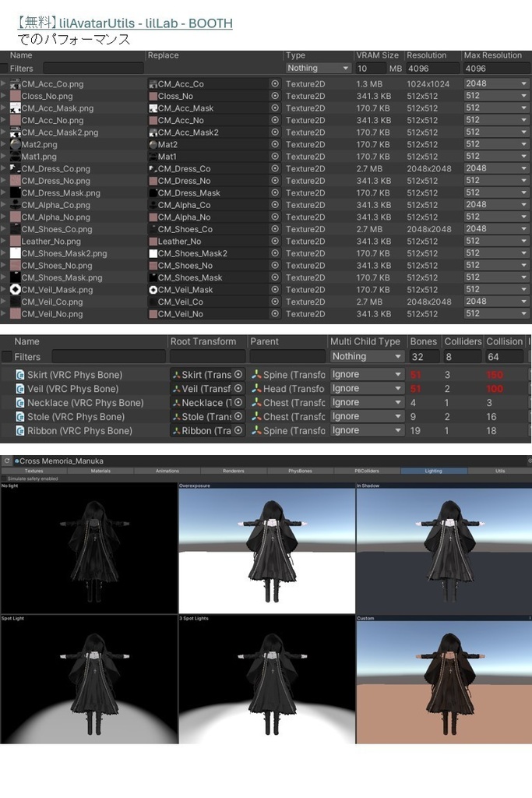Sort textures by the Resolution column header

[x=426, y=55]
